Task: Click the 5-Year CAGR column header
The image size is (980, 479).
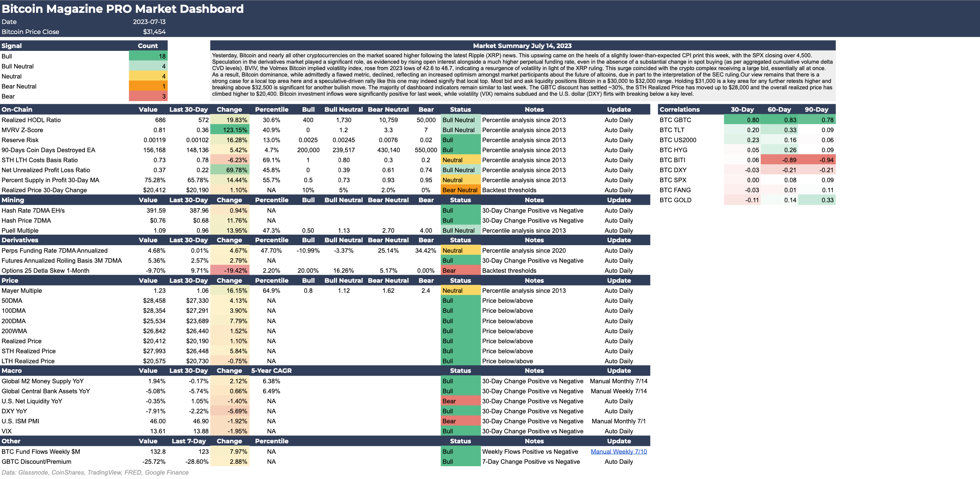Action: (271, 370)
